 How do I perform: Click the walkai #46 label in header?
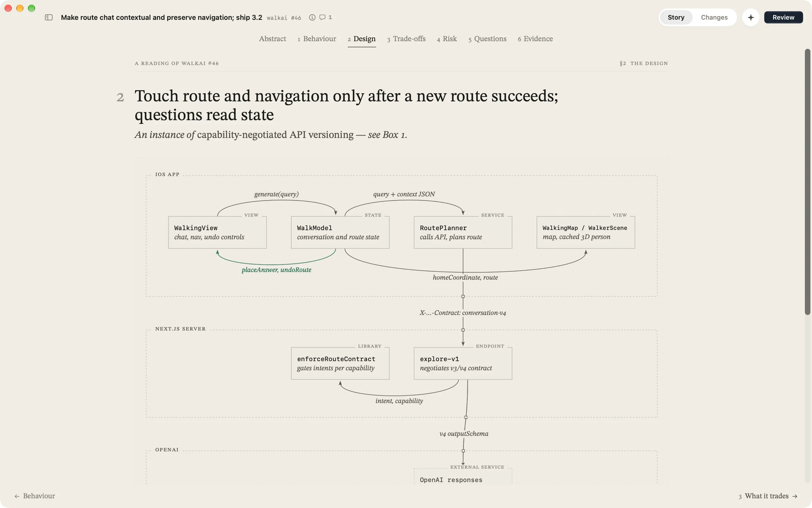pos(284,18)
